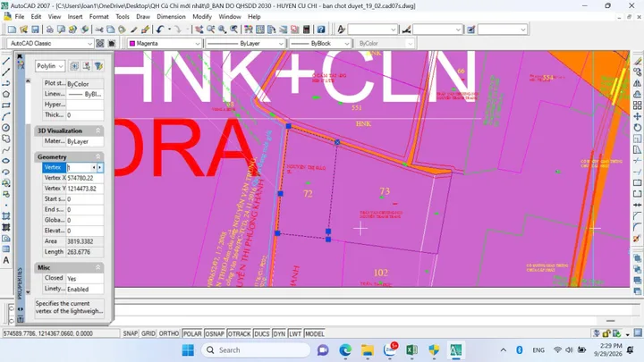Collapse the 3D Visualization section
Screen dimensions: 644x362
(x=98, y=130)
